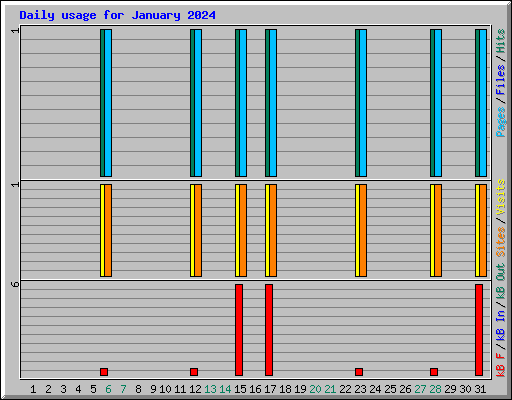Image resolution: width=512 pixels, height=400 pixels.
Task: Click day label "31" on the x-axis
Action: [x=480, y=389]
